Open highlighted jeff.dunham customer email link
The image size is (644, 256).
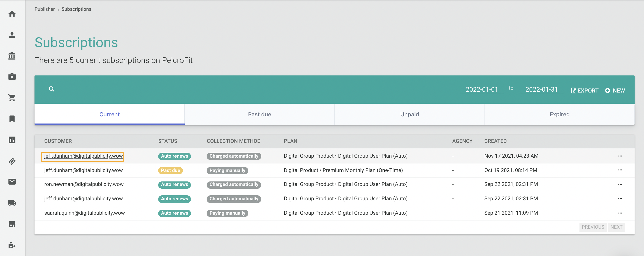[x=83, y=156]
